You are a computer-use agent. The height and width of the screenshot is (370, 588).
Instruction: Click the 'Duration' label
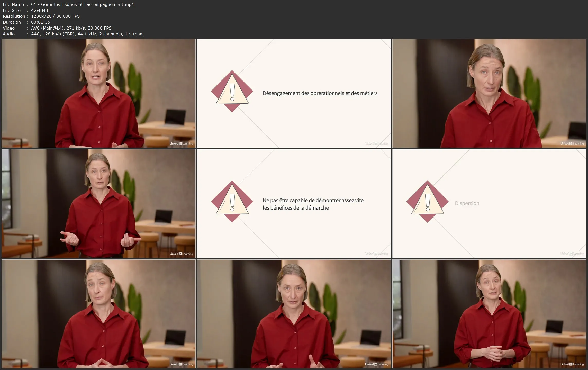click(x=12, y=22)
